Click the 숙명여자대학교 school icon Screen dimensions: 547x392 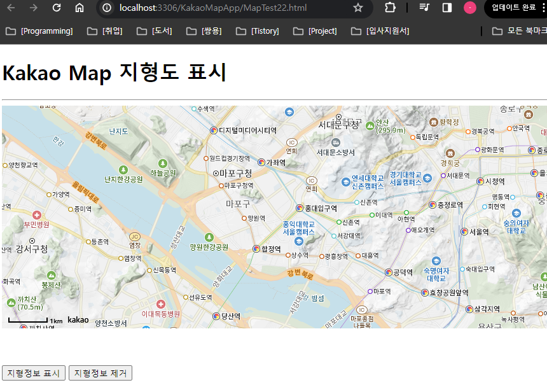click(436, 261)
